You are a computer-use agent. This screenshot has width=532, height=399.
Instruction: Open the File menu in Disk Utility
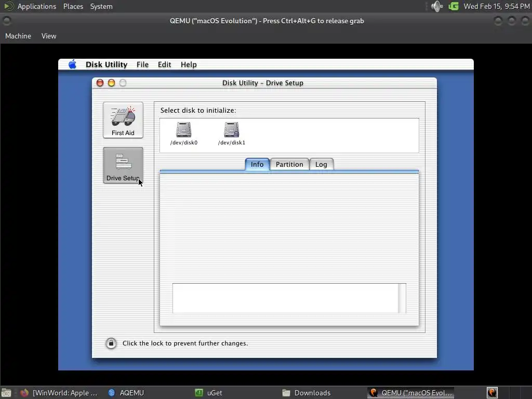(x=142, y=64)
